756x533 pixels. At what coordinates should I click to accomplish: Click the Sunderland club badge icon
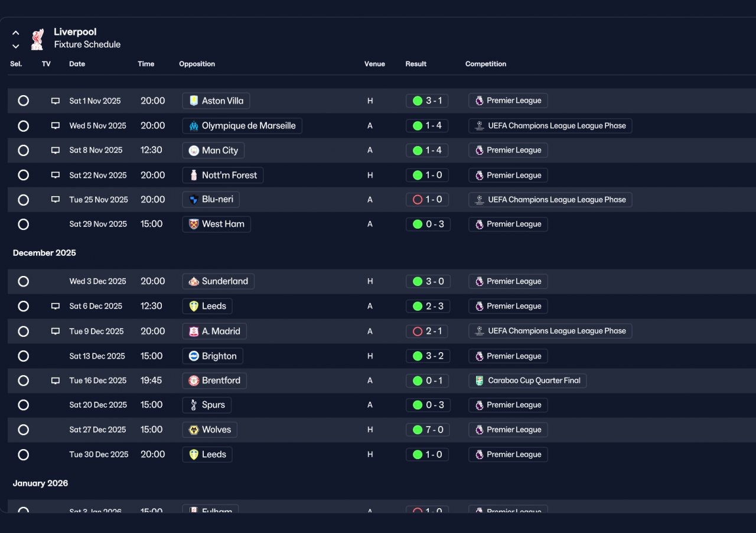(194, 281)
